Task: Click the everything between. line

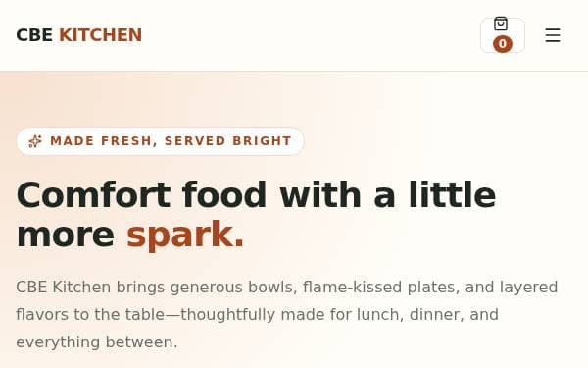Action: coord(97,342)
